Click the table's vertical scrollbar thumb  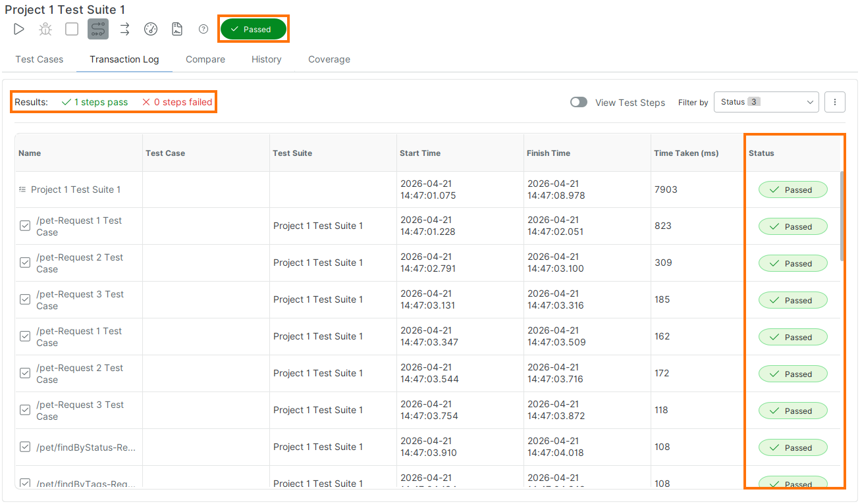842,216
